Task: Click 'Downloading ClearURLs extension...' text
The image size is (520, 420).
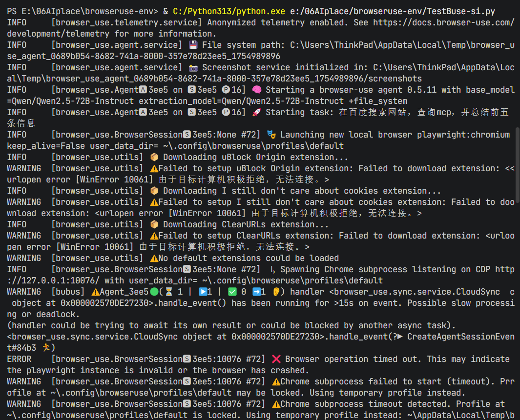Action: click(246, 225)
